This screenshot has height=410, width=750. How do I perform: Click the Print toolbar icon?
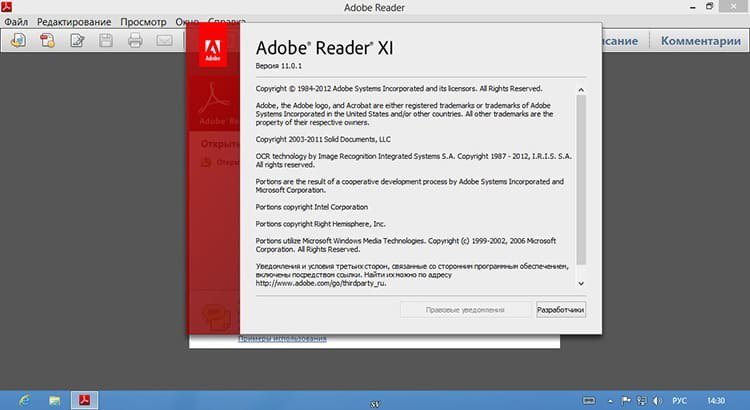click(135, 40)
